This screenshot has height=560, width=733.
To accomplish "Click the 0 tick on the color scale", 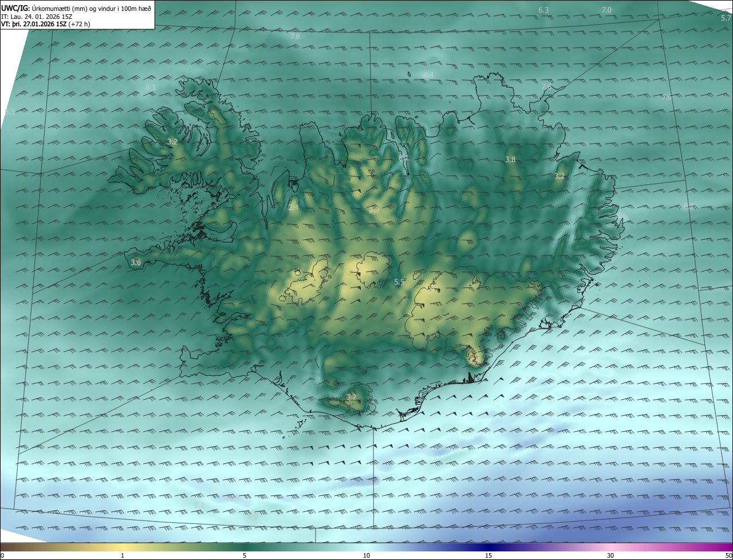I will tap(2, 555).
